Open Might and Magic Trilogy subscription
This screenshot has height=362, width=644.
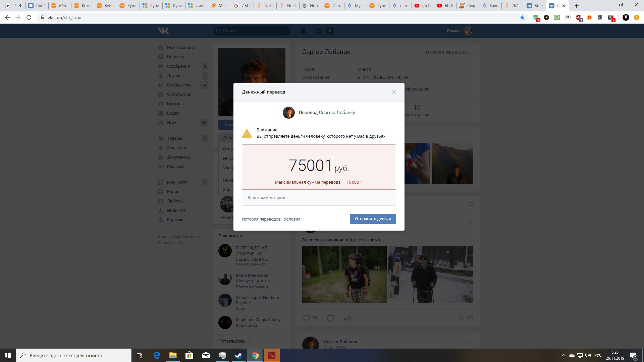(x=258, y=320)
